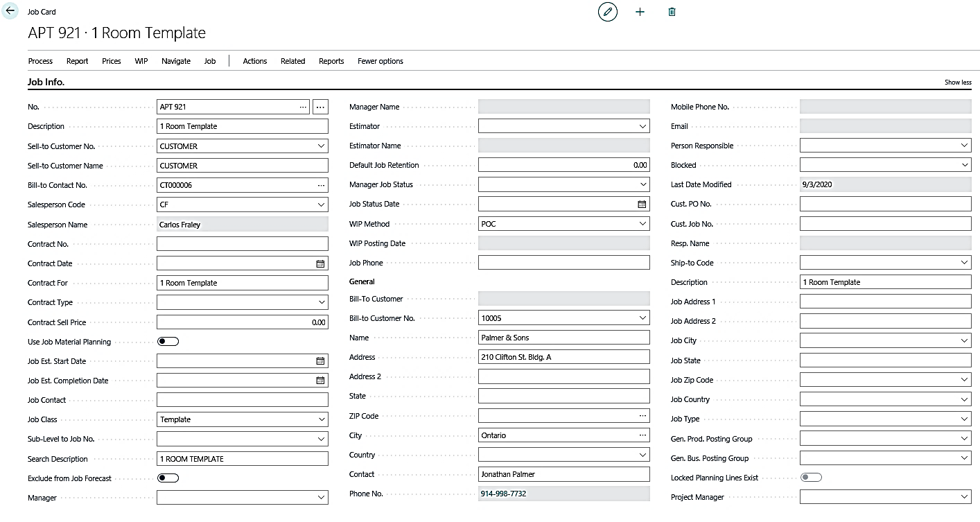This screenshot has width=980, height=522.
Task: Click the back arrow icon
Action: (x=10, y=11)
